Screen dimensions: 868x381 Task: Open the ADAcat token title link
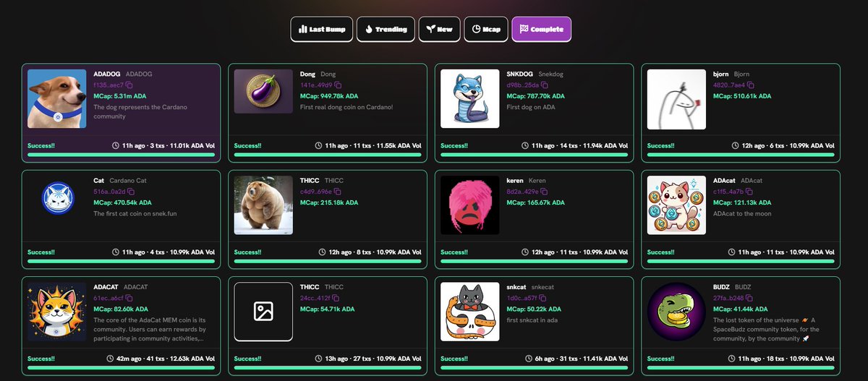tap(724, 180)
